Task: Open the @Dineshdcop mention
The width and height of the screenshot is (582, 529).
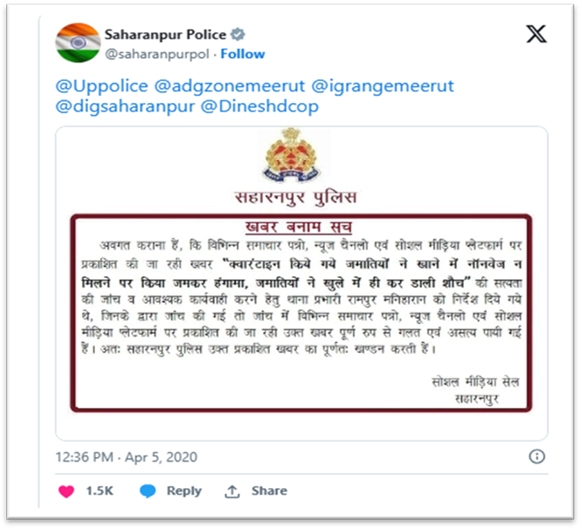Action: pyautogui.click(x=260, y=107)
